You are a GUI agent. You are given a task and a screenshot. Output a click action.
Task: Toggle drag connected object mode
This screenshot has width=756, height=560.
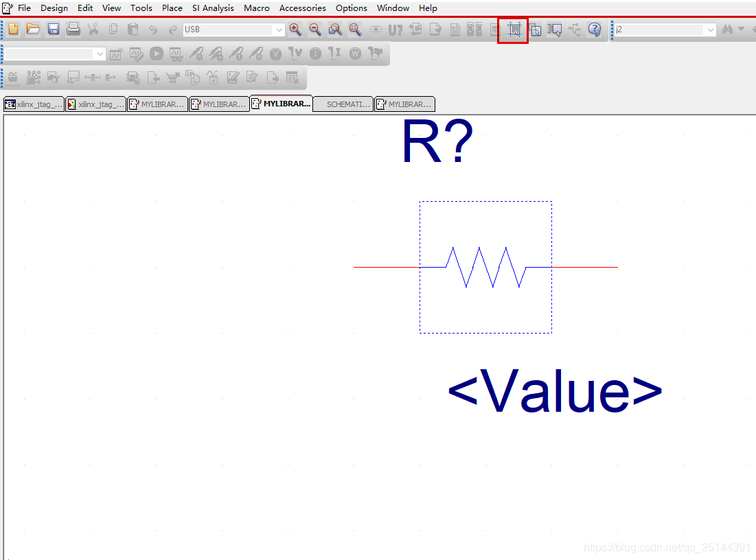555,30
